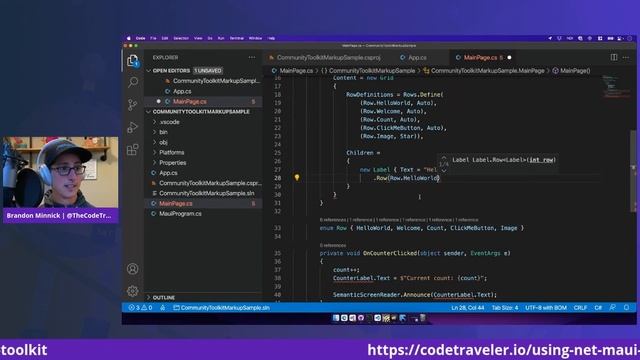Image resolution: width=640 pixels, height=360 pixels.
Task: Open macOS Control Center icon
Action: click(620, 38)
